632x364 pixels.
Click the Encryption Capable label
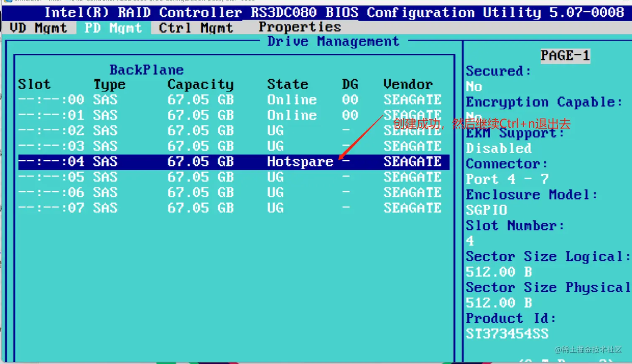pyautogui.click(x=544, y=102)
